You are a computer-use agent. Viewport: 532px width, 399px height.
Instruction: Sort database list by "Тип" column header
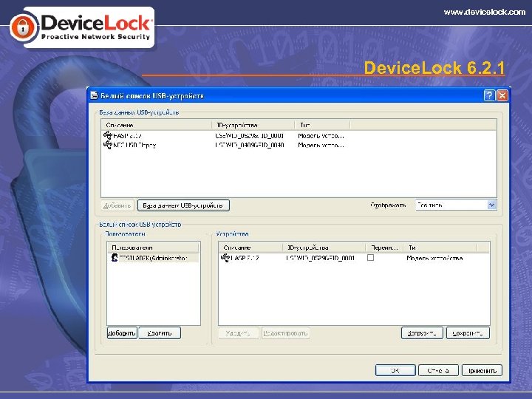pos(322,125)
